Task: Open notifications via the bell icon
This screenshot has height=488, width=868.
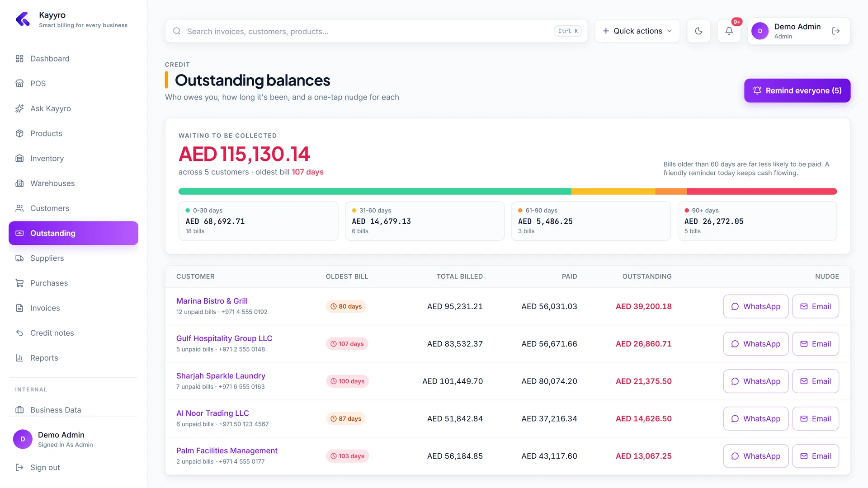Action: pos(729,31)
